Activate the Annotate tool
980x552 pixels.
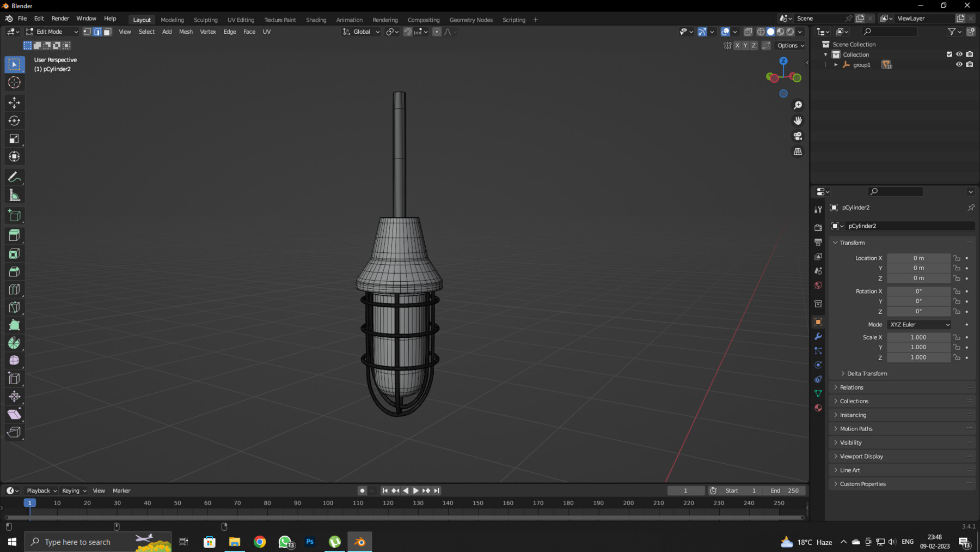[14, 177]
